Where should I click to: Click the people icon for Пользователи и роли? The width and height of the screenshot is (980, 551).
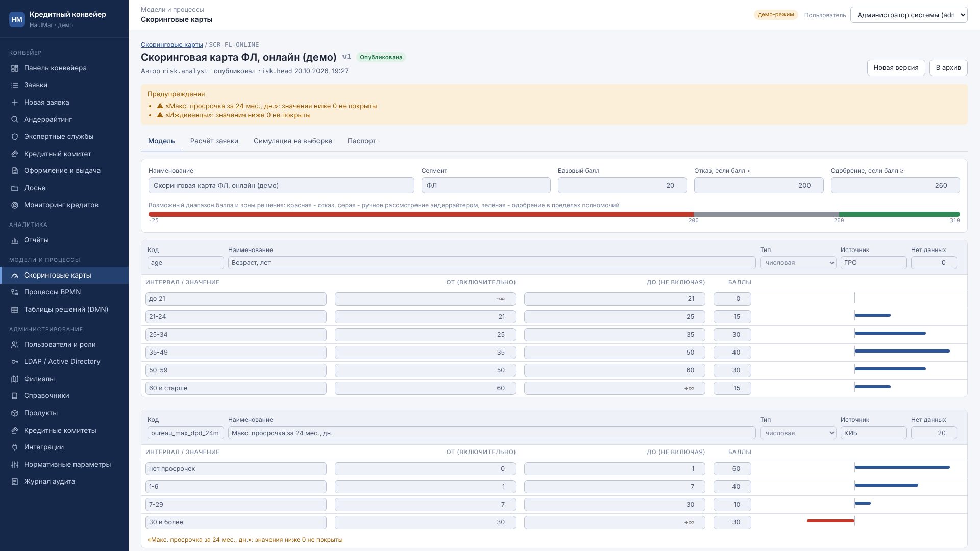(x=15, y=345)
